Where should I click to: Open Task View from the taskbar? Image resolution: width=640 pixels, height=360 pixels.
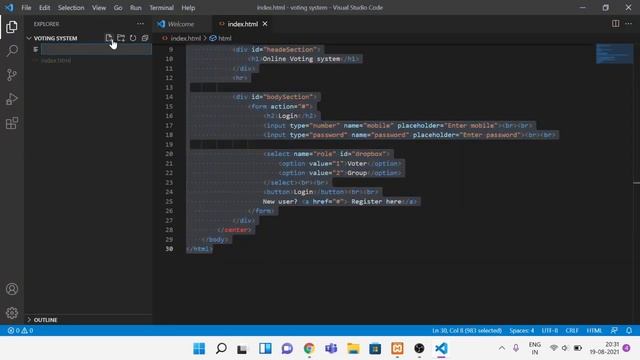click(x=242, y=348)
